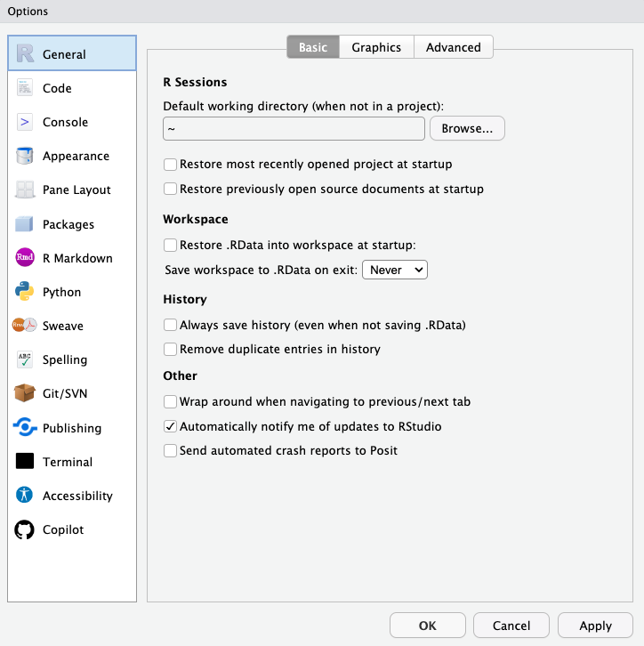Toggle remove duplicate entries in history
644x646 pixels.
[x=171, y=350]
